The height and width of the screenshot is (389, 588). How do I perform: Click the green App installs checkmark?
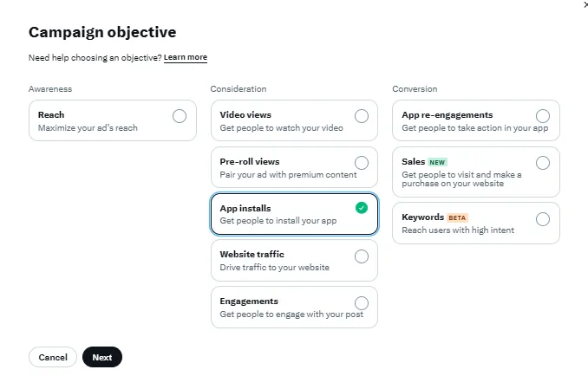[x=362, y=209]
